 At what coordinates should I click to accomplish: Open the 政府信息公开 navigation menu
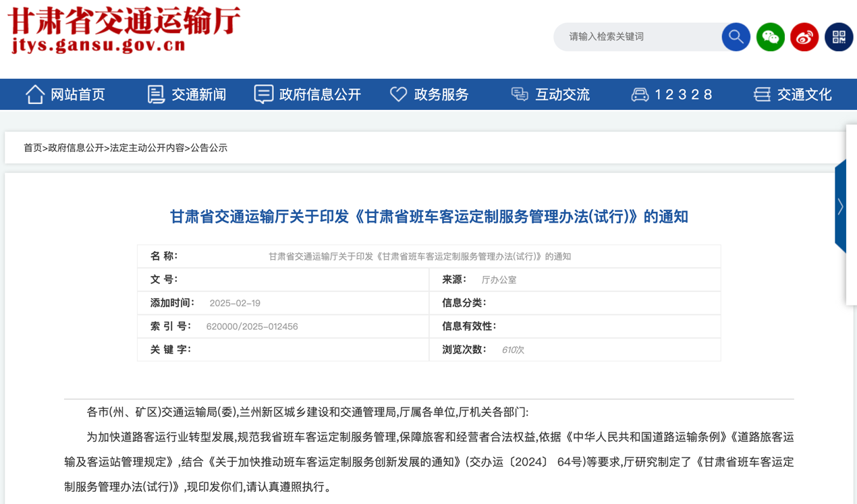320,94
